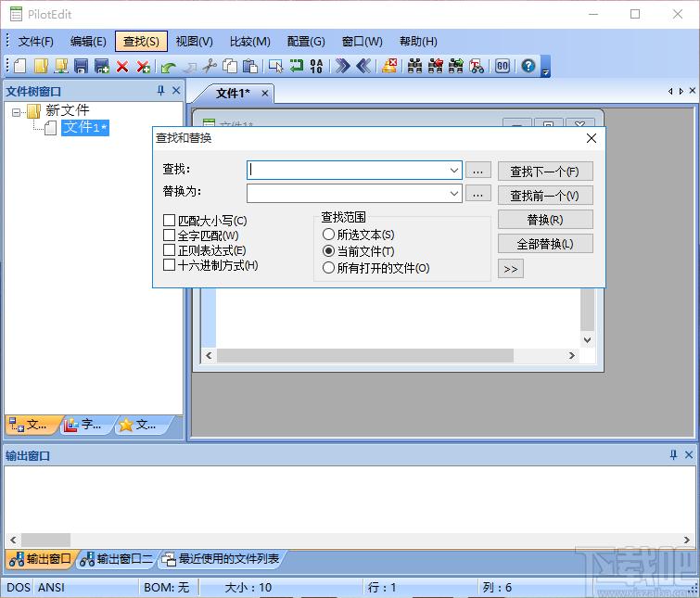Switch to the 输出窗口二 tab

click(x=117, y=558)
